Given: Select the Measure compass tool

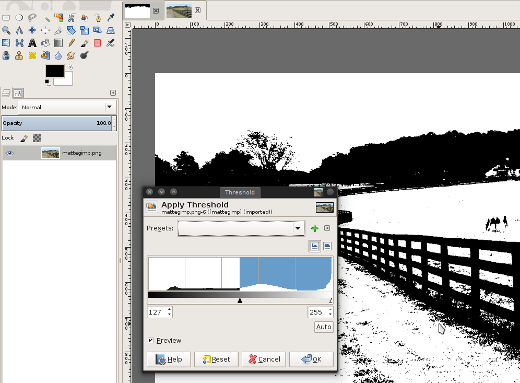Looking at the screenshot, I should 19,30.
